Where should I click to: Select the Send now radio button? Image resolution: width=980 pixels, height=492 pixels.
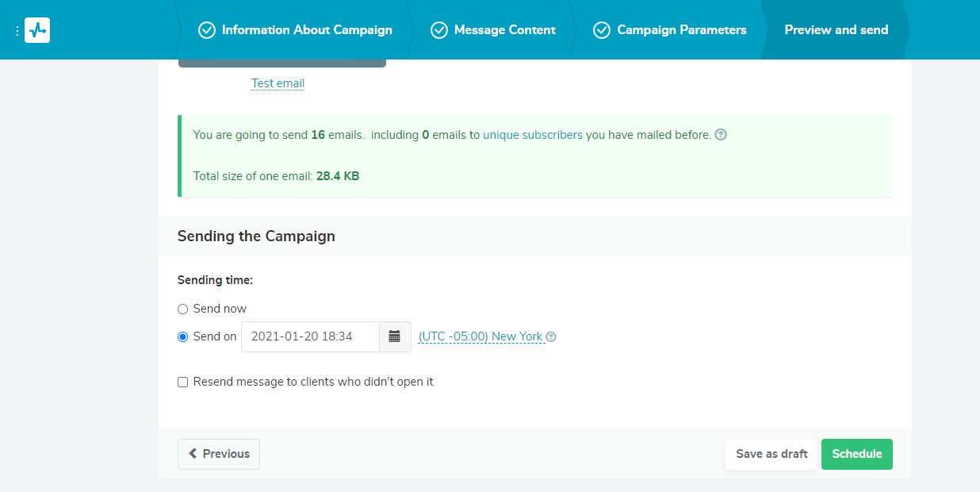[x=182, y=309]
